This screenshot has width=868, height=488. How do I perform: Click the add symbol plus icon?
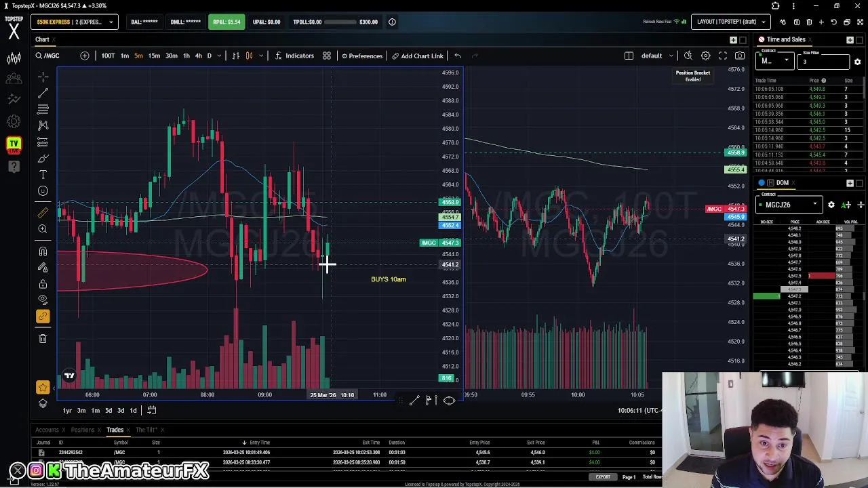85,56
